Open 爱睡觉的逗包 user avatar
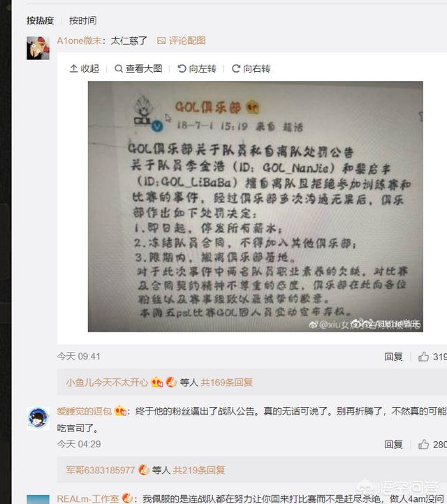Image resolution: width=447 pixels, height=504 pixels. pyautogui.click(x=38, y=418)
